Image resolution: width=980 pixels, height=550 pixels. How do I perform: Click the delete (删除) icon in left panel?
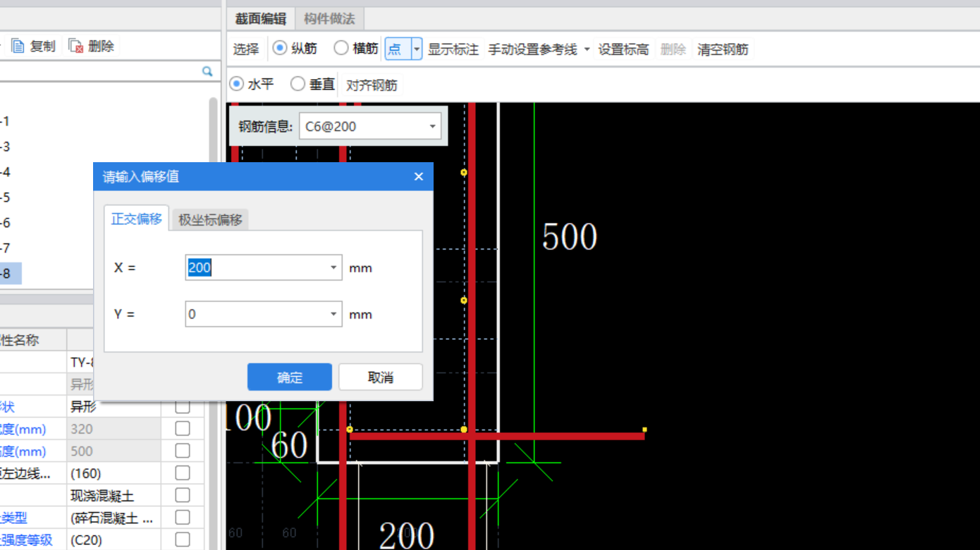click(92, 47)
